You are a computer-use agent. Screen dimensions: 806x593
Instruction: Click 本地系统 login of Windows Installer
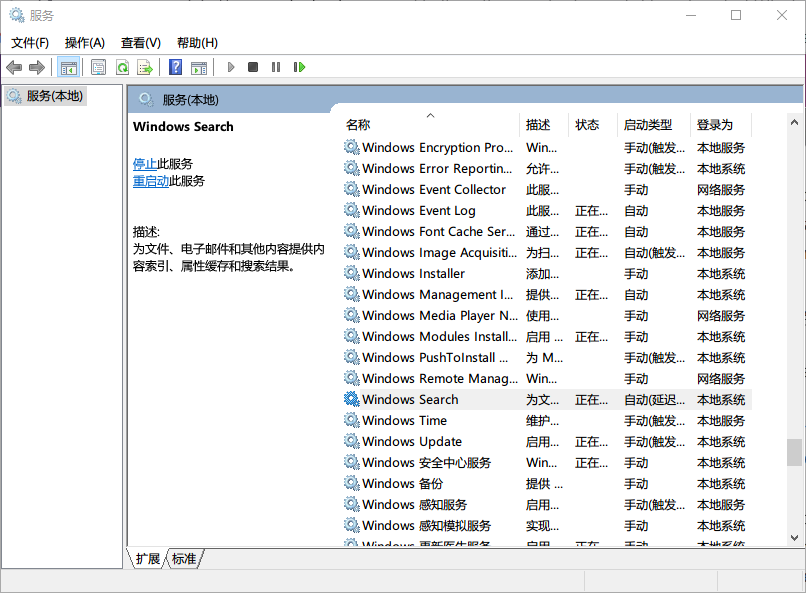(x=721, y=274)
